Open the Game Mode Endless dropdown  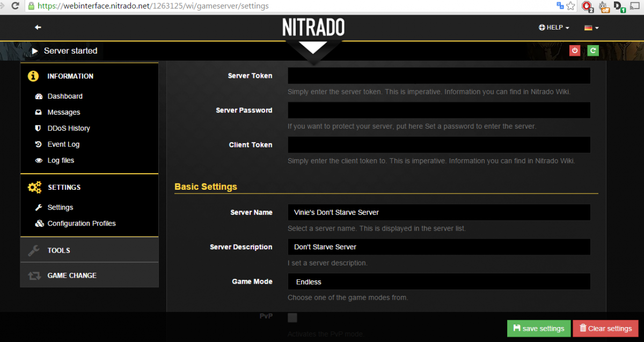439,281
